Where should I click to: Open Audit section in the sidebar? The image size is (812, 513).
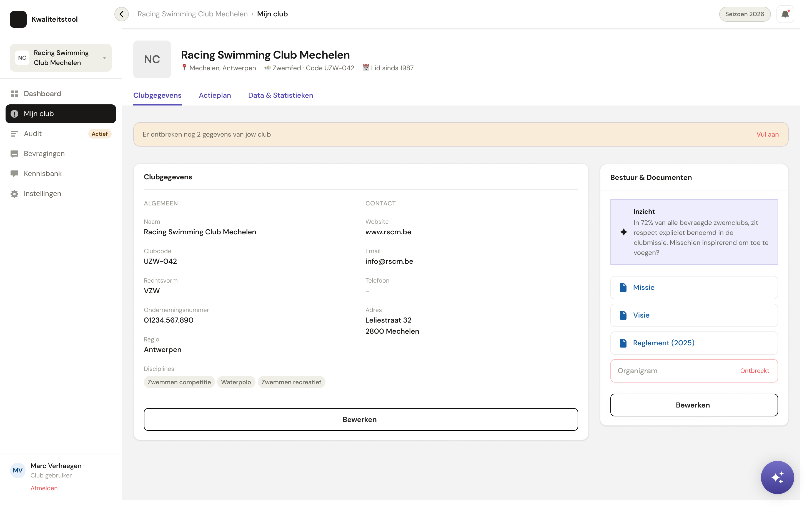[61, 134]
